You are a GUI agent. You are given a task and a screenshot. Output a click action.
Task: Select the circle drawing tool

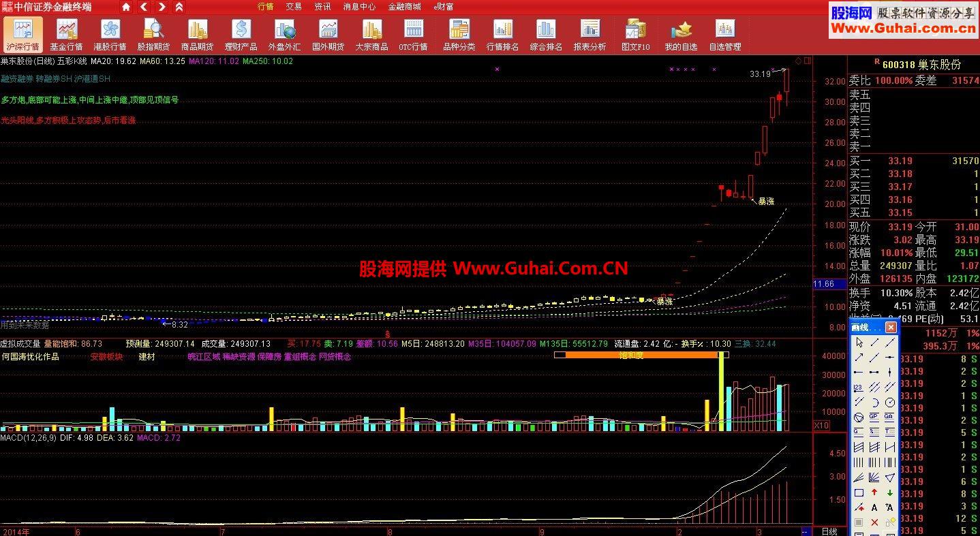point(890,402)
